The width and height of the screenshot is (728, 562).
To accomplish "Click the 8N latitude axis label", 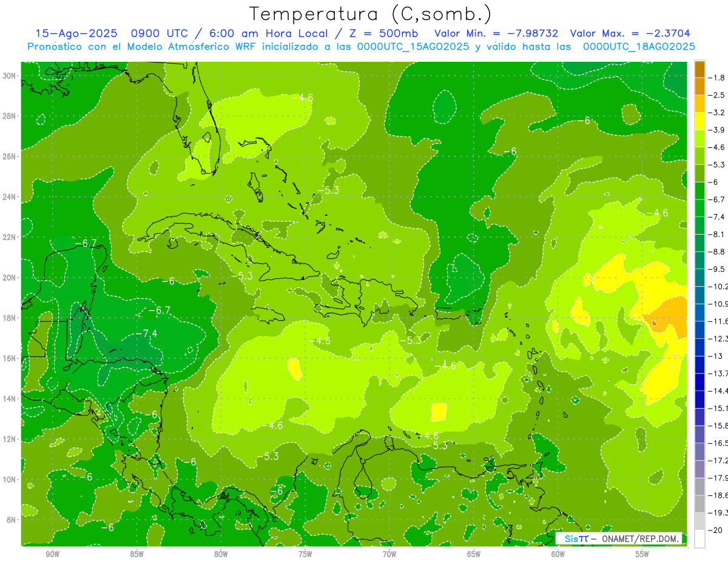I will click(11, 520).
